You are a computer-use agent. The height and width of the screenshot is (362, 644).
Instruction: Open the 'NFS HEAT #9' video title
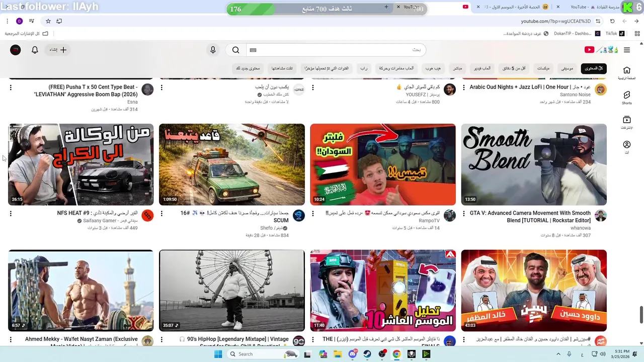point(98,213)
